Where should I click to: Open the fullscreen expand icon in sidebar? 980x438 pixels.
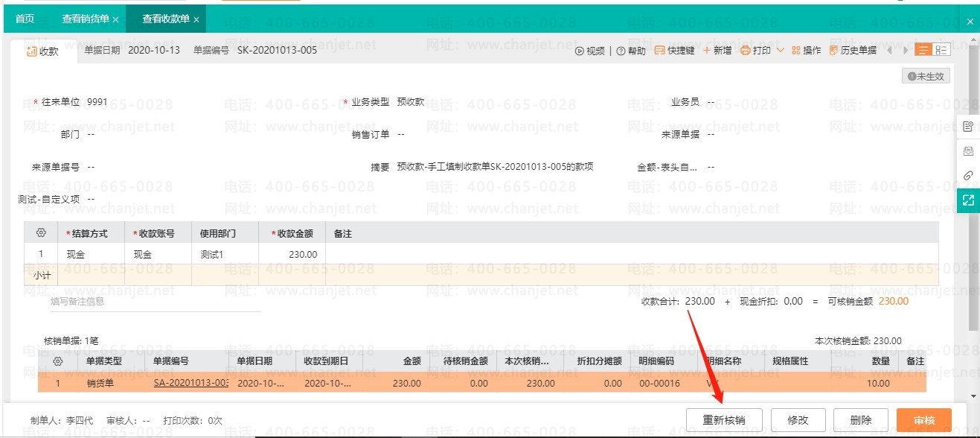pos(968,200)
